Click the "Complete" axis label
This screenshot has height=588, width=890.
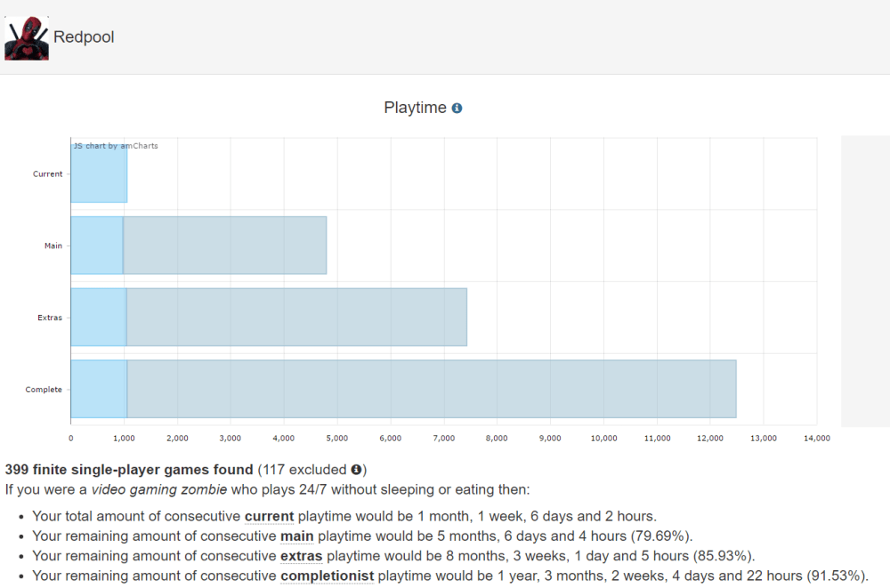tap(44, 389)
